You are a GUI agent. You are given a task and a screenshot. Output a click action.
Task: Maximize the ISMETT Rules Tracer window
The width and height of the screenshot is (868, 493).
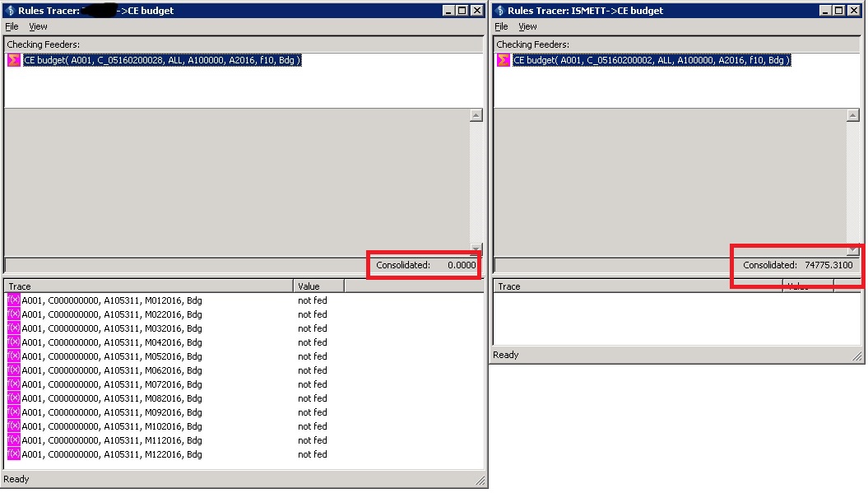tap(838, 11)
